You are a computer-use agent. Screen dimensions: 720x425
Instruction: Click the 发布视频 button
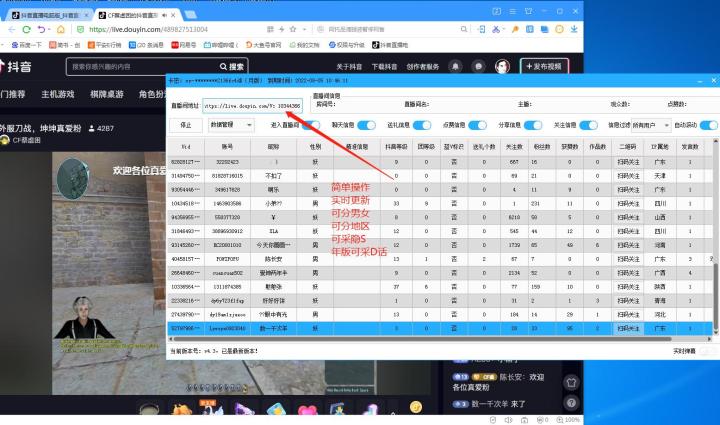[544, 67]
